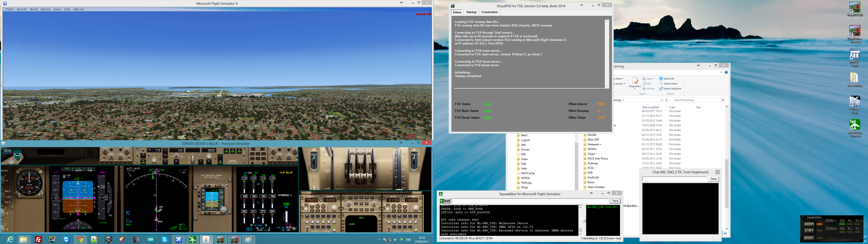
Task: Open Paint taskbar icon
Action: click(x=248, y=239)
